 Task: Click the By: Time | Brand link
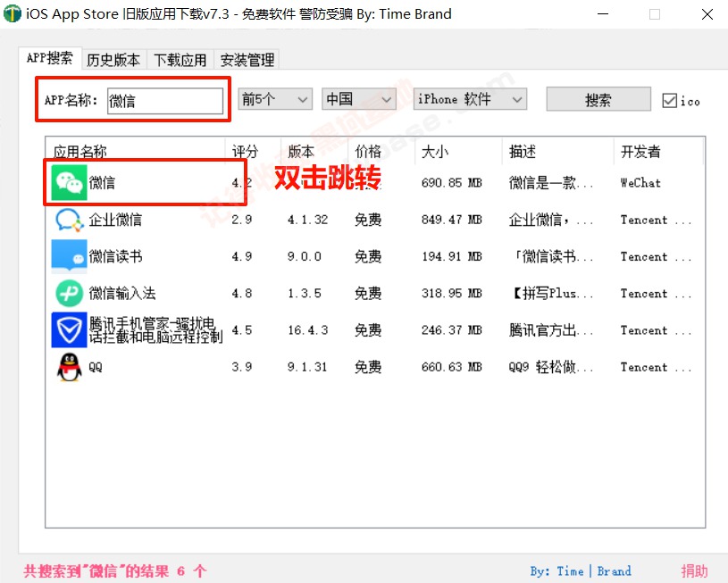point(582,571)
